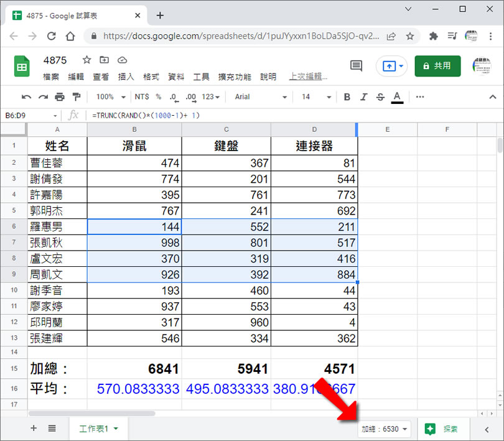Open the 123 more formats dropdown
504x441 pixels.
(x=210, y=97)
